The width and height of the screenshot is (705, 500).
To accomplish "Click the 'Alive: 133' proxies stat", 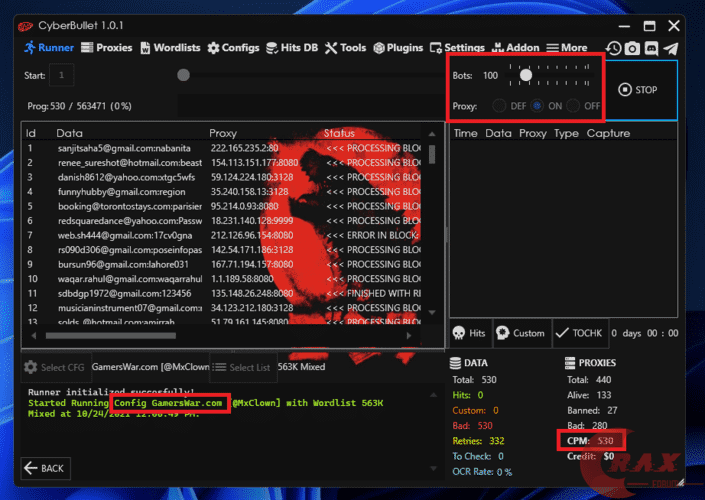I will [x=589, y=395].
